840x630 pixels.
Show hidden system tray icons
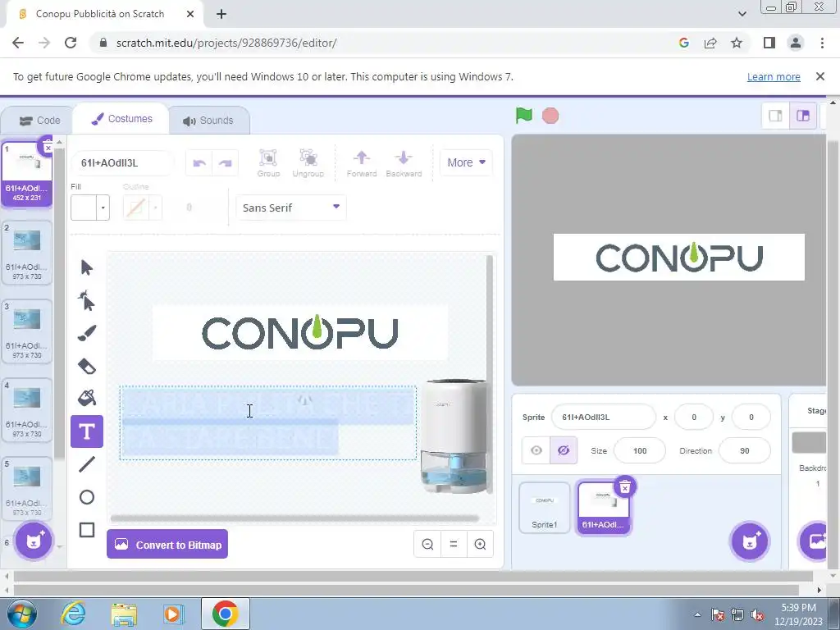coord(697,614)
